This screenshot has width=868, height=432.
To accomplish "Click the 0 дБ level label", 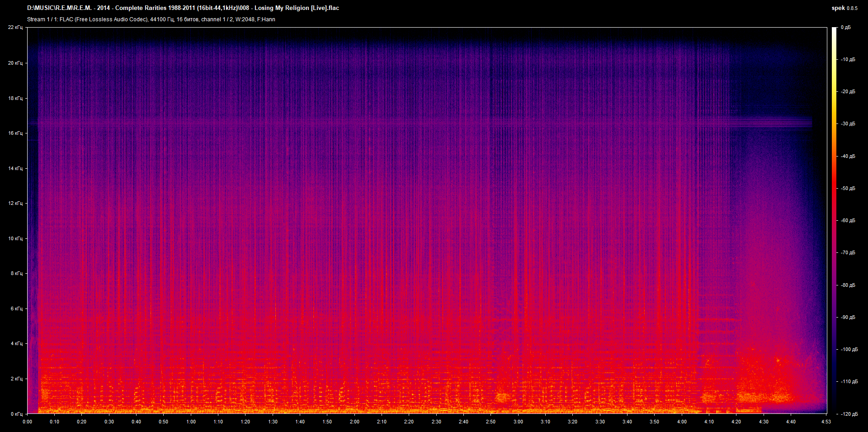I will [845, 28].
